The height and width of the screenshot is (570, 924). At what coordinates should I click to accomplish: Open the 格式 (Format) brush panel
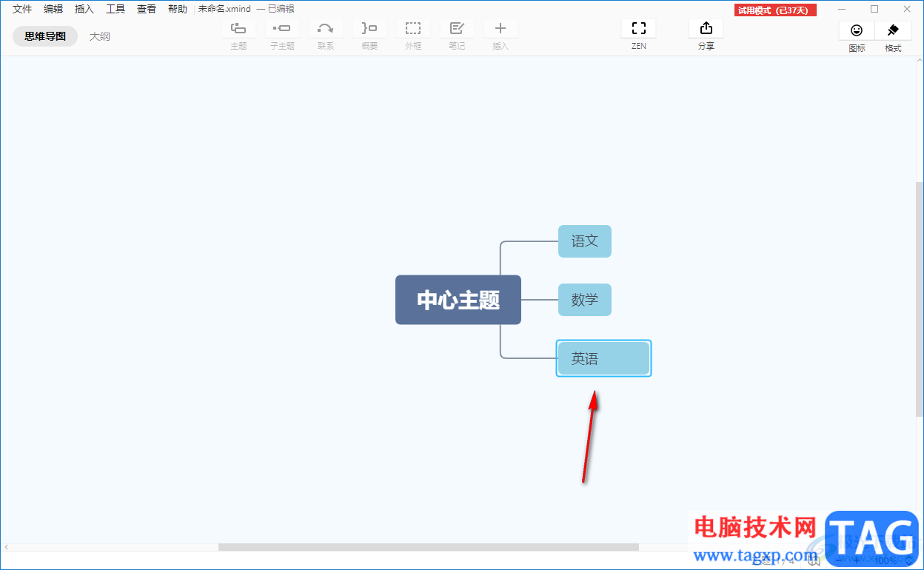pos(893,30)
